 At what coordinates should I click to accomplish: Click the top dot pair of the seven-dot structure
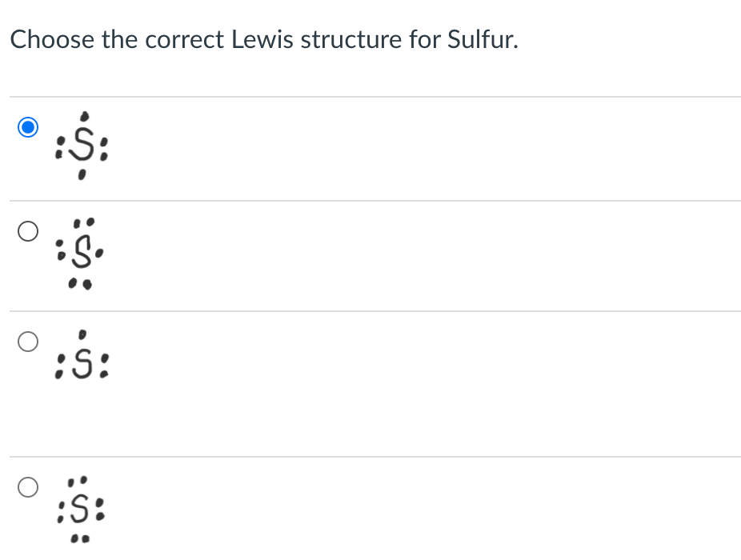tap(82, 220)
